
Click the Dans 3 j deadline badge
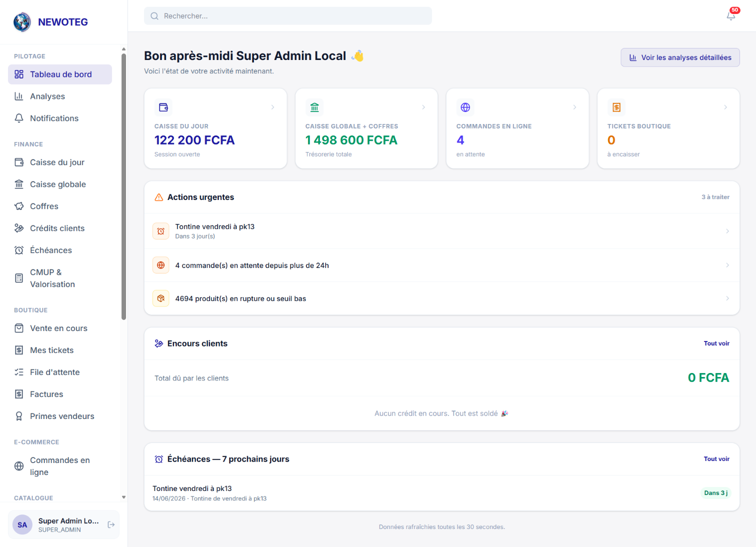click(715, 493)
